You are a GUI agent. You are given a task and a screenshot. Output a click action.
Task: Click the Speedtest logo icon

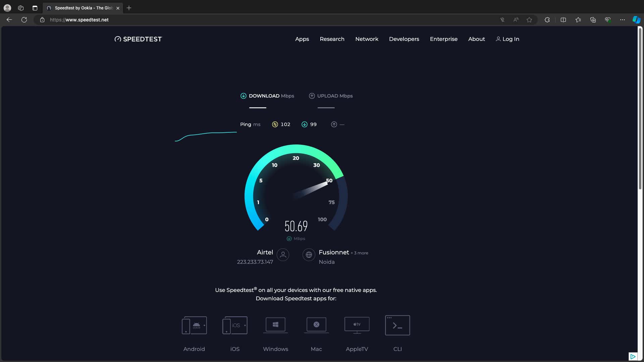(x=117, y=39)
